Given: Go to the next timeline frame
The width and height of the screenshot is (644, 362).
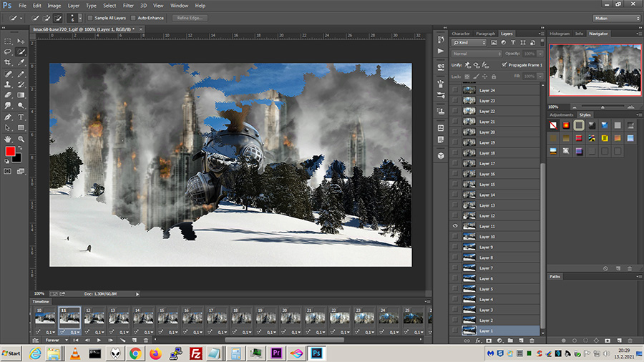Looking at the screenshot, I should pos(110,341).
